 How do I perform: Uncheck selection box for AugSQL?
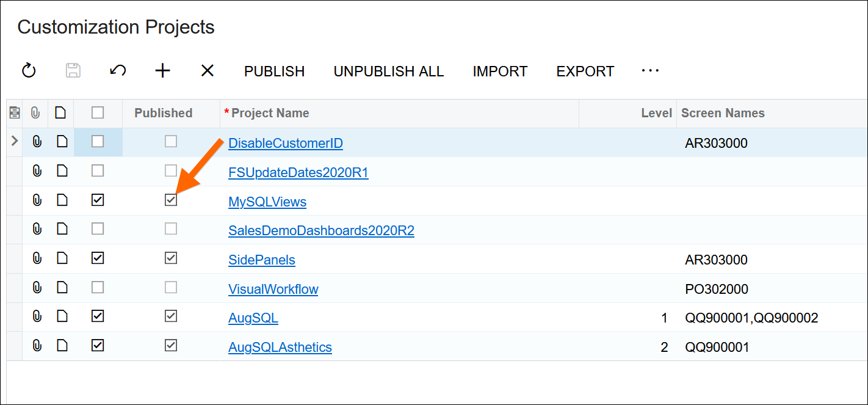click(x=98, y=316)
